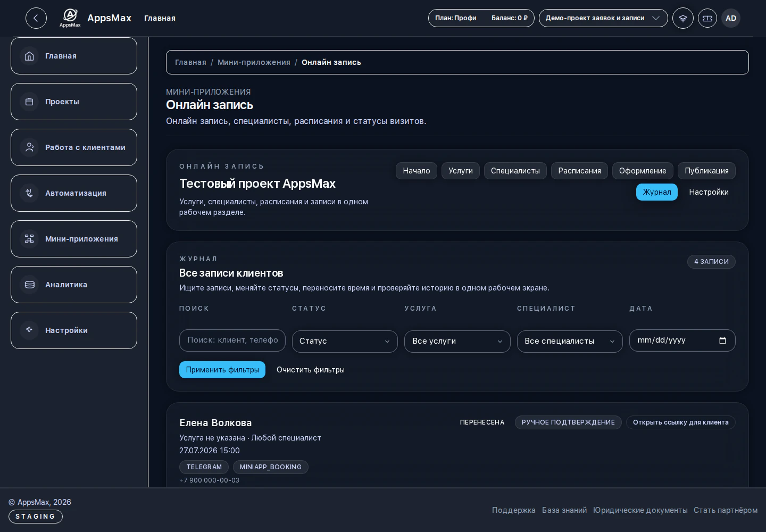Switch to the Публикация tab

click(x=706, y=171)
